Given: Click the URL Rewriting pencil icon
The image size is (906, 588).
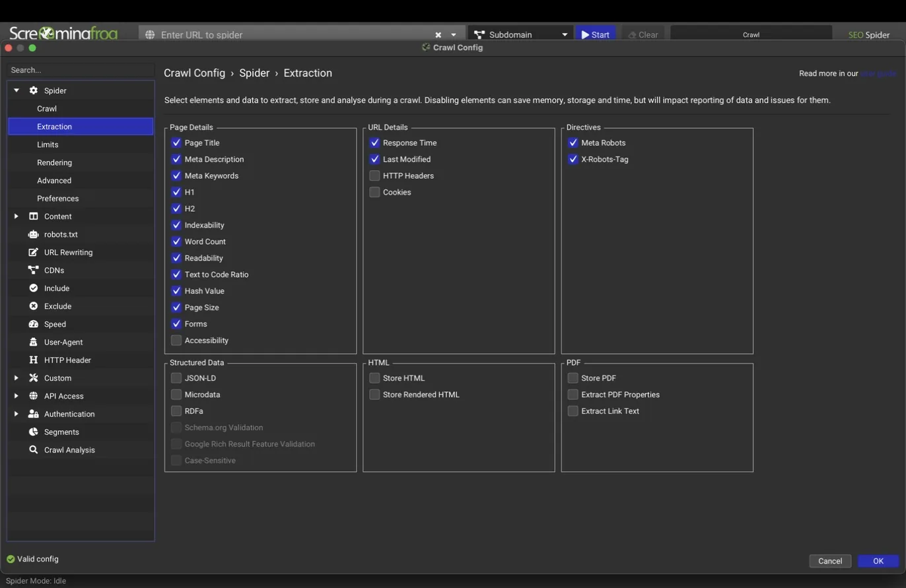Looking at the screenshot, I should (33, 252).
